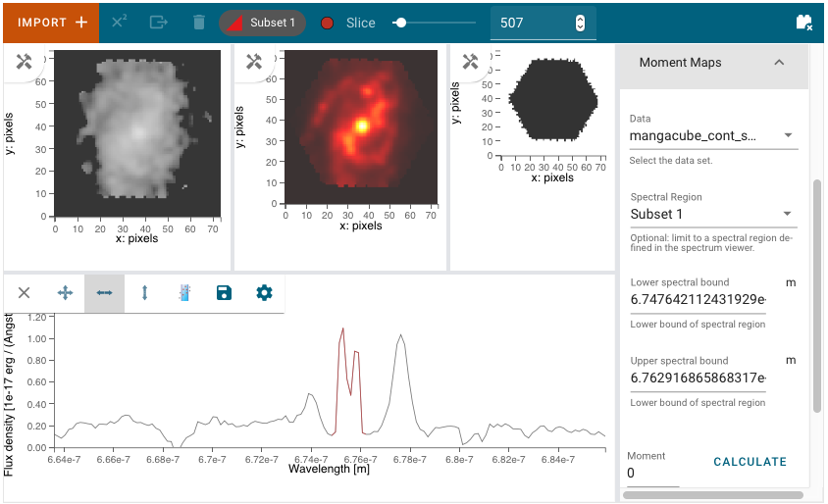828x504 pixels.
Task: Click the save icon in spectrum toolbar
Action: [x=224, y=292]
